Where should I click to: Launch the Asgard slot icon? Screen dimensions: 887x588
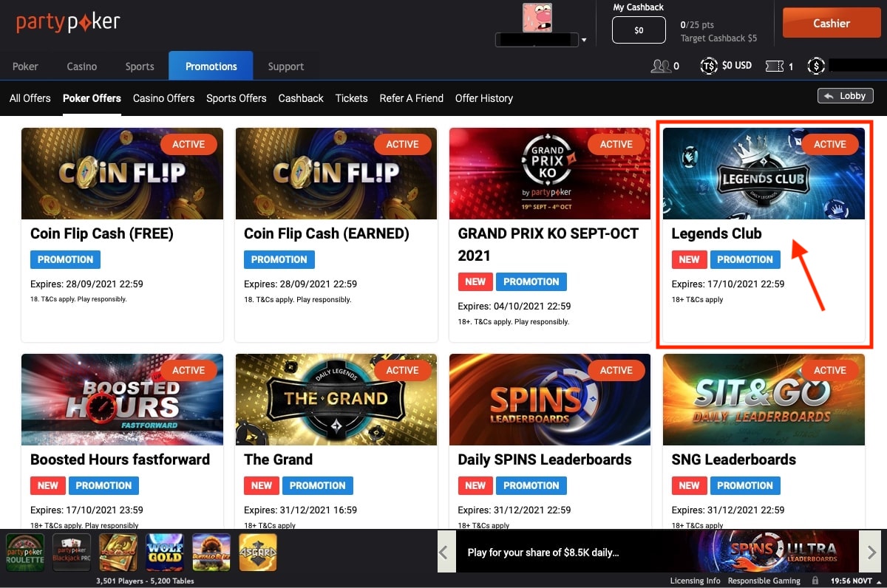(258, 553)
